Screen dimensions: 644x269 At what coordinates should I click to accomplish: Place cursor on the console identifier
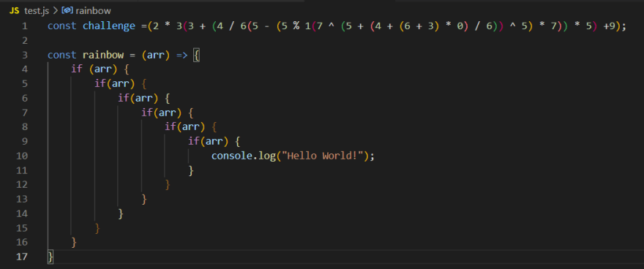coord(232,156)
